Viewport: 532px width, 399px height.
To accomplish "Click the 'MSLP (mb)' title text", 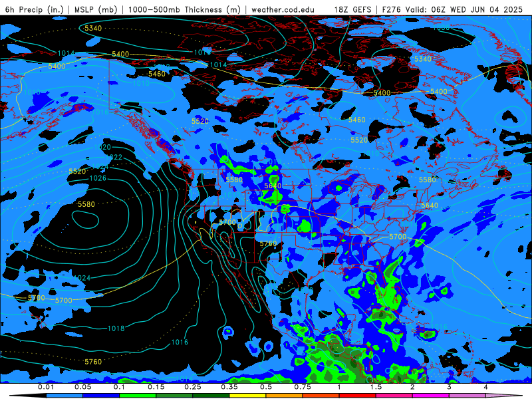I will (x=96, y=9).
